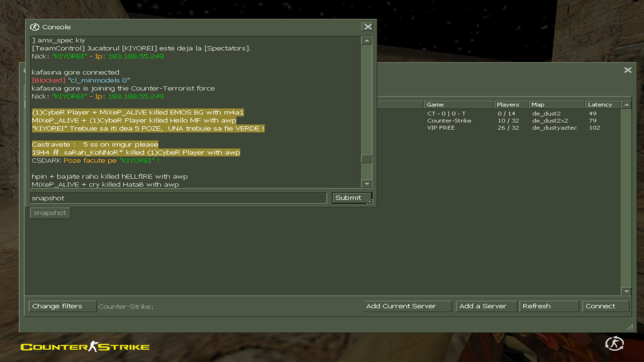Click the Submit button in Console
Screen dimensions: 644x362
[x=352, y=198]
